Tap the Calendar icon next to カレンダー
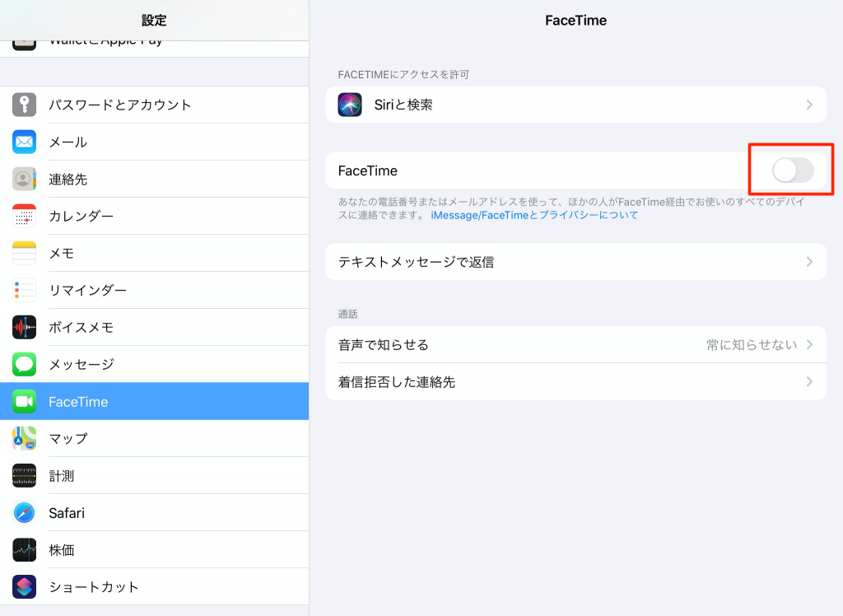Image resolution: width=843 pixels, height=616 pixels. pos(24,217)
